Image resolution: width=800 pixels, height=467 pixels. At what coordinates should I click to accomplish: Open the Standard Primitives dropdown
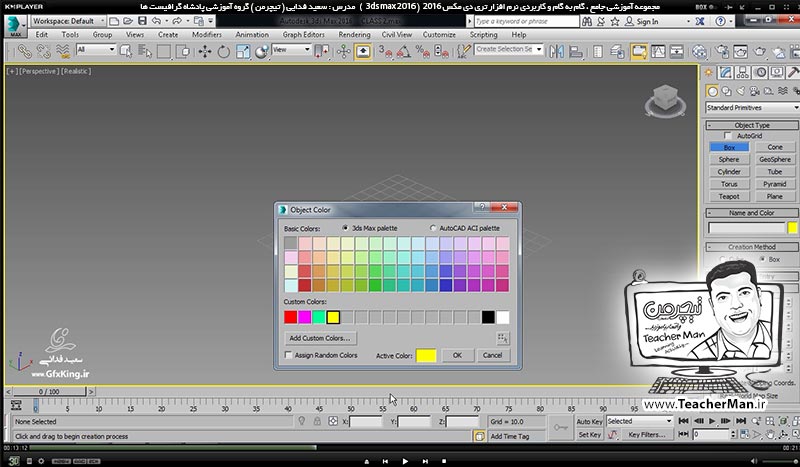tap(752, 108)
